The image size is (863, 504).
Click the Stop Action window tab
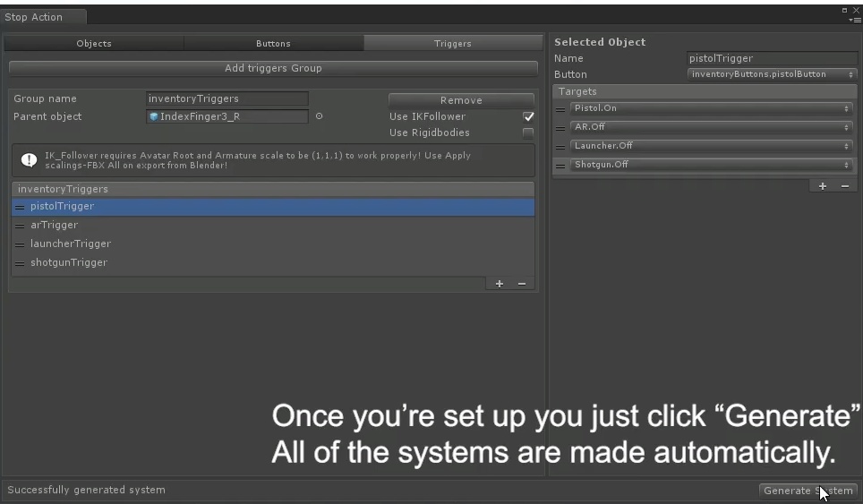click(43, 17)
